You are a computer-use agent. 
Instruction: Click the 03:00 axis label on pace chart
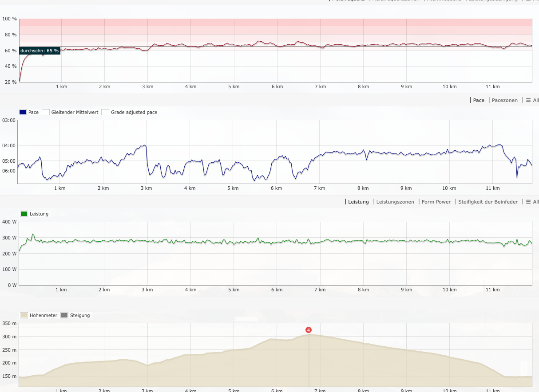click(x=9, y=120)
